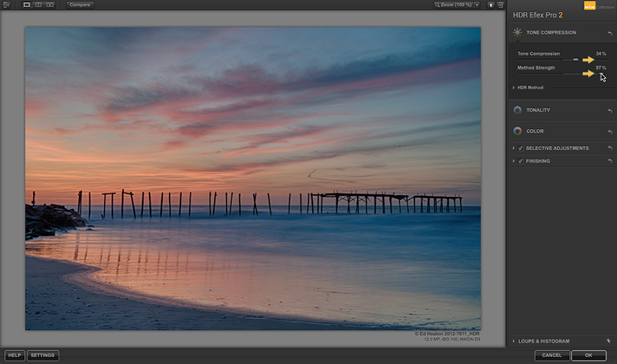Reset the Tonality section
This screenshot has height=364, width=617.
[x=609, y=110]
